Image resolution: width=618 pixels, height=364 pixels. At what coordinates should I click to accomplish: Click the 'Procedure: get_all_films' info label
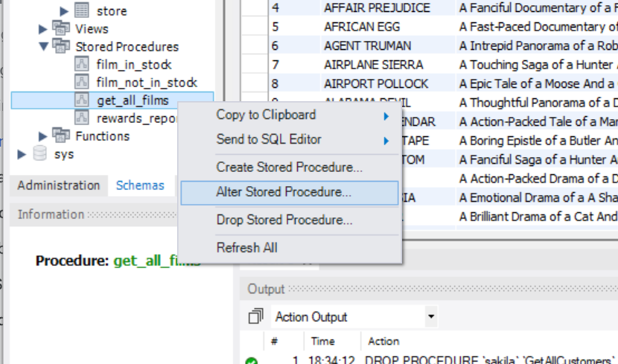tap(118, 261)
